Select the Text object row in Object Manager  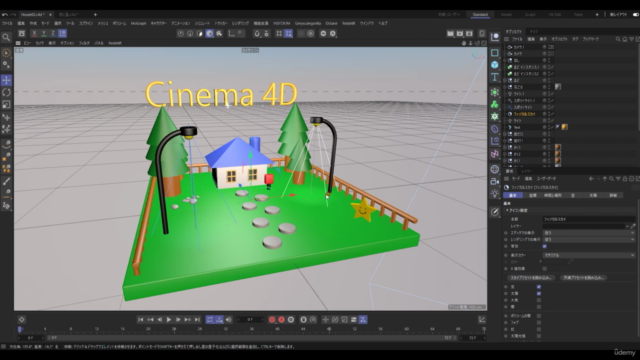pyautogui.click(x=517, y=127)
